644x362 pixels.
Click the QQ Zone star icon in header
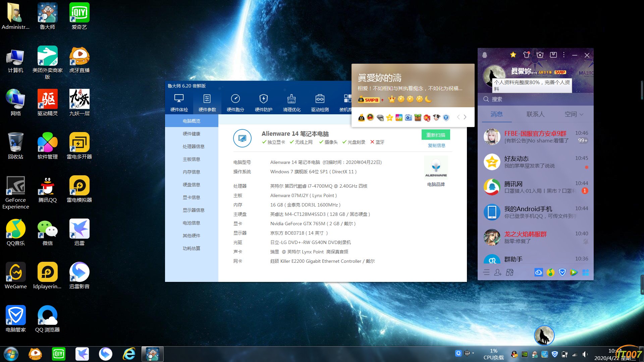pyautogui.click(x=513, y=55)
